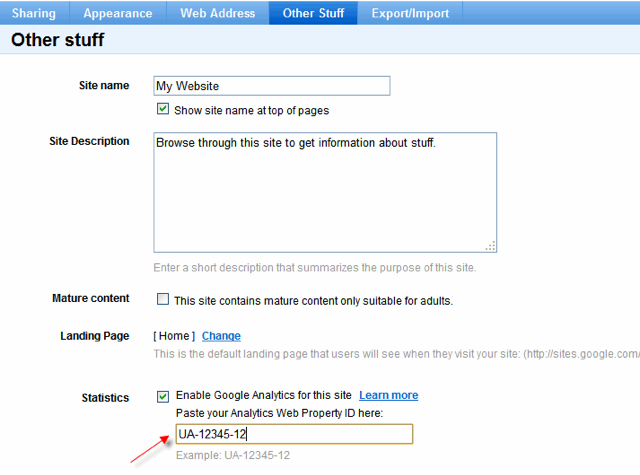
Task: Disable Google Analytics for this site
Action: [x=163, y=396]
